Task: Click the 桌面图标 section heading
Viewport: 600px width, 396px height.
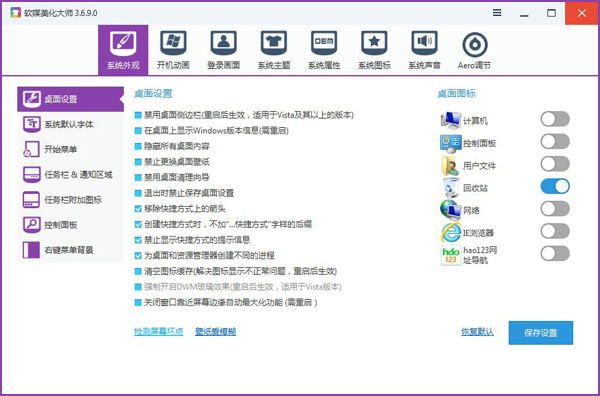Action: click(x=457, y=94)
